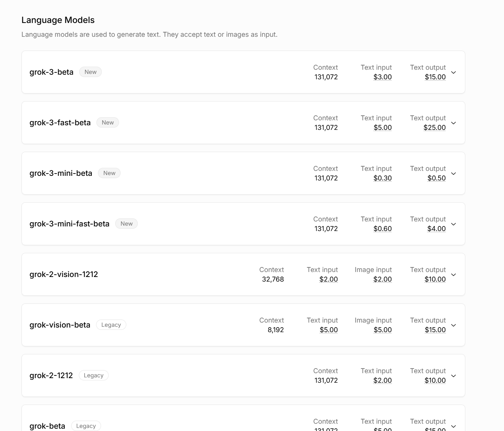Click the New badge beside grok-3-mini-beta
Screen dimensions: 504x431
coord(109,173)
